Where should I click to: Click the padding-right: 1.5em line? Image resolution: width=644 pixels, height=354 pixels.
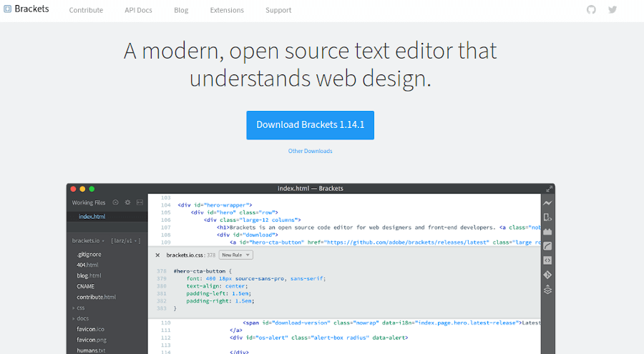click(x=220, y=301)
